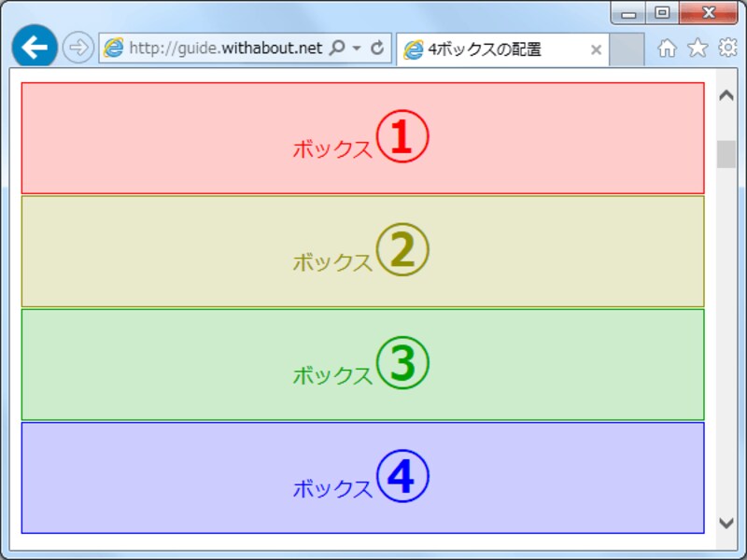This screenshot has width=747, height=560.
Task: Click the olive ボックス② text
Action: point(360,250)
